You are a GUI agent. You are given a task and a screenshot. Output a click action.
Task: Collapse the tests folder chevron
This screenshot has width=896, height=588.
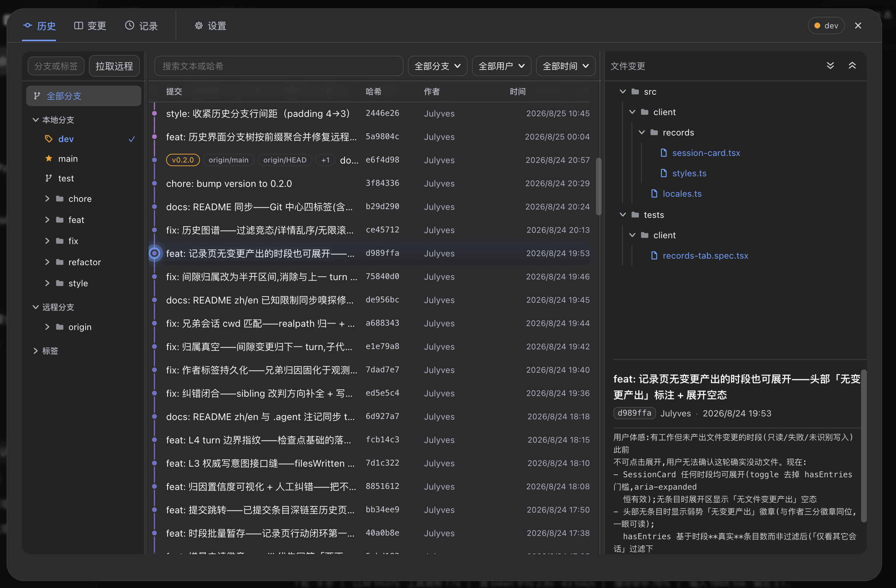click(x=623, y=215)
